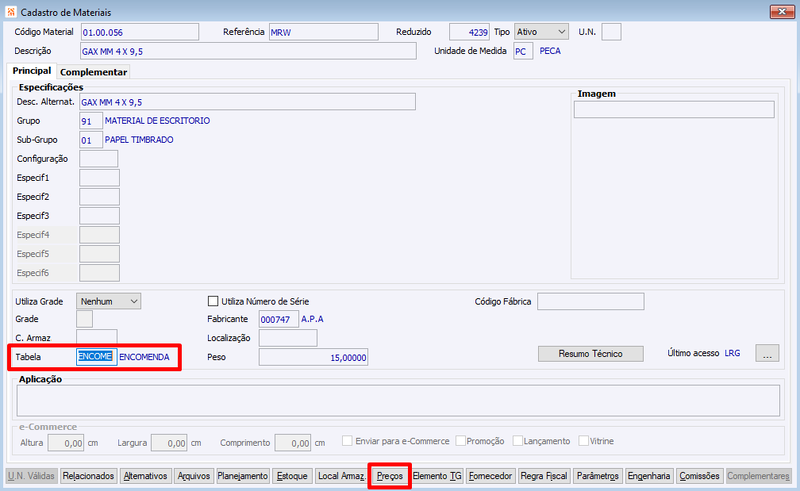Image resolution: width=800 pixels, height=491 pixels.
Task: Click the Regra Fiscal button
Action: coord(544,476)
